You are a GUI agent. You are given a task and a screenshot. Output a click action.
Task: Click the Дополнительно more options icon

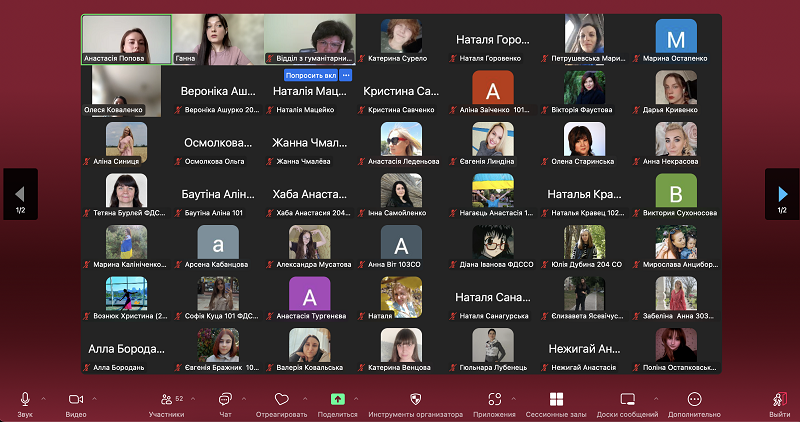[x=694, y=399]
